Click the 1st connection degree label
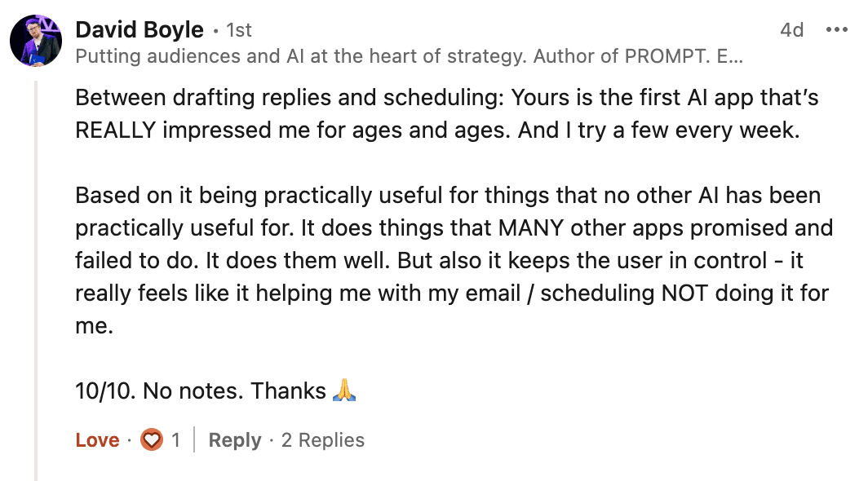 pyautogui.click(x=238, y=31)
